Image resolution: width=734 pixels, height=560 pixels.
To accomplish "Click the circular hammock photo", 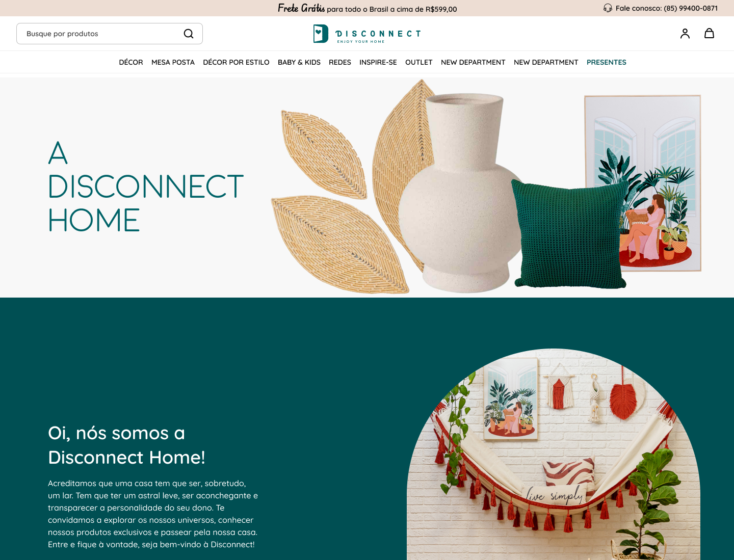I will pyautogui.click(x=554, y=455).
